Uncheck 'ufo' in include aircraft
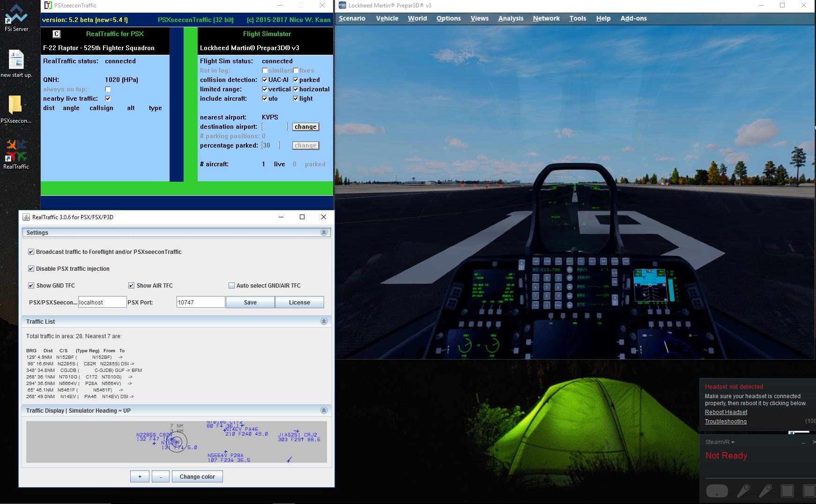This screenshot has width=816, height=504. tap(265, 98)
